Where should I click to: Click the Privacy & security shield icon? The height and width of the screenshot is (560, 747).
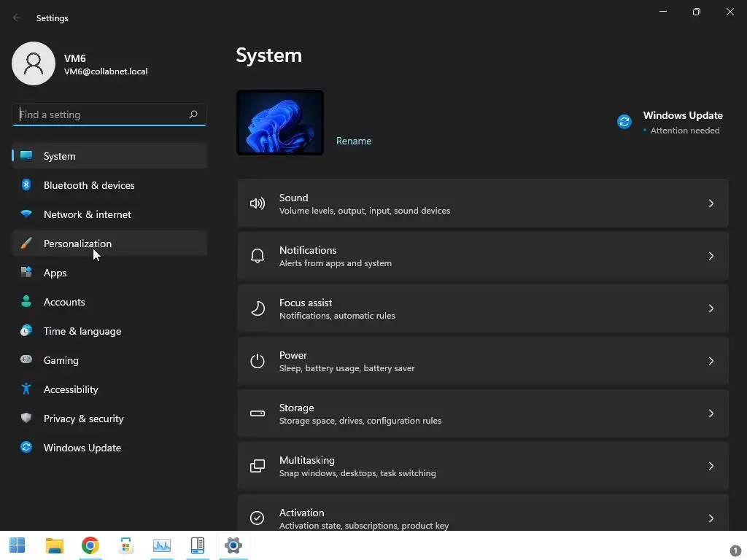pyautogui.click(x=26, y=418)
